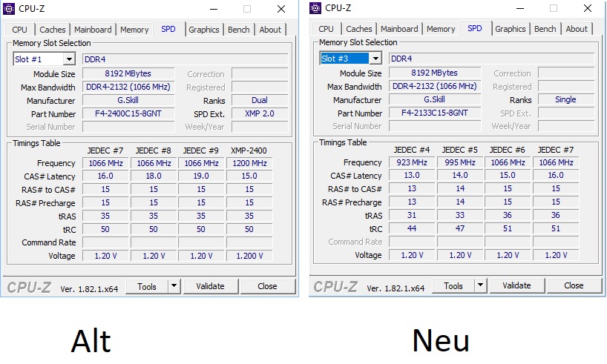Open About tab in left window
Image resolution: width=607 pixels, height=364 pixels.
pyautogui.click(x=270, y=30)
